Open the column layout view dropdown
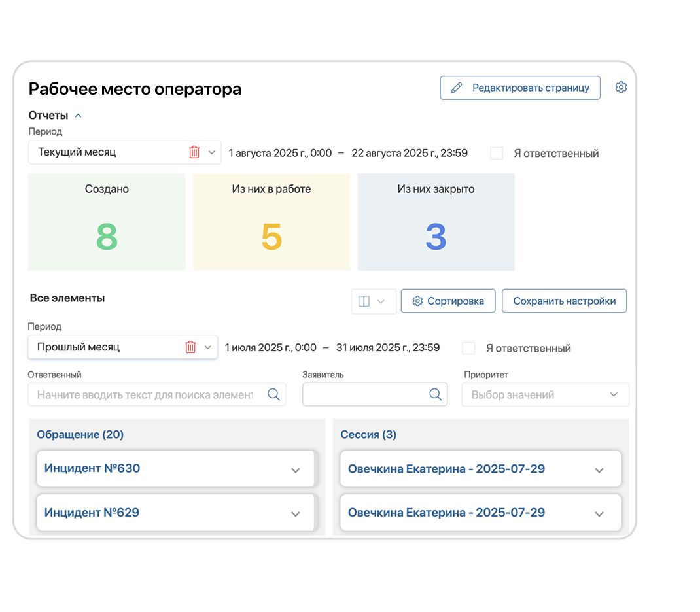Screen dimensions: 700x612 374,301
